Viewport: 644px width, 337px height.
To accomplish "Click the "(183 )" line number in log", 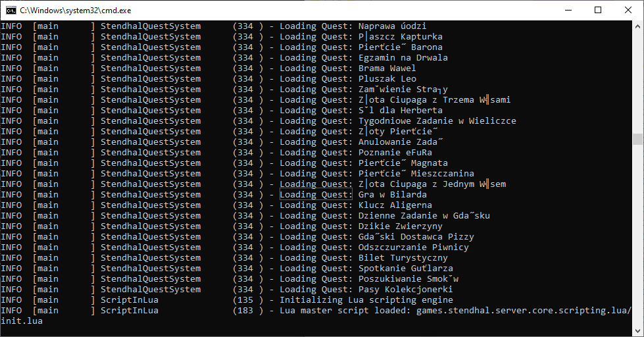I will (248, 311).
